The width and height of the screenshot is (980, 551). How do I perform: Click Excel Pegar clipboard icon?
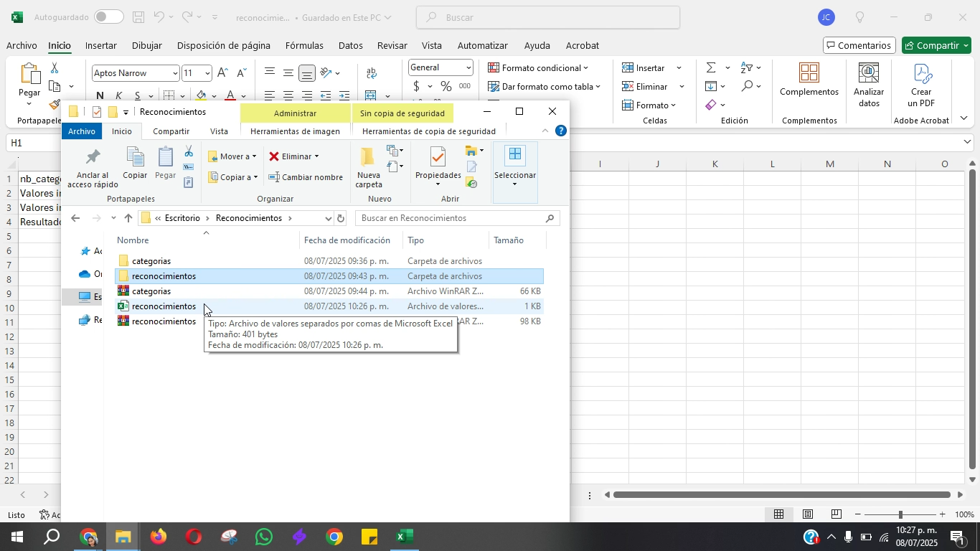pos(29,75)
